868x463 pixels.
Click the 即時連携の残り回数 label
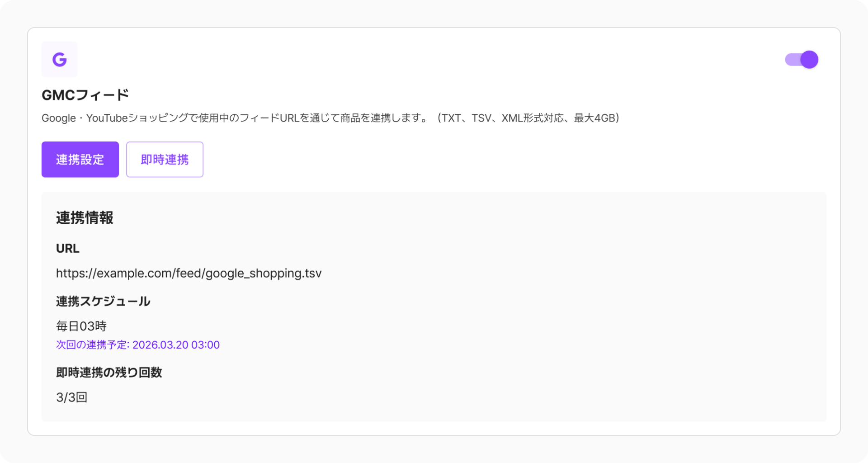pos(109,373)
